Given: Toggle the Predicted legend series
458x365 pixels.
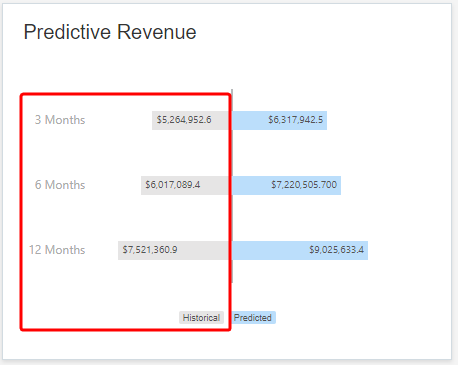Looking at the screenshot, I should pyautogui.click(x=253, y=318).
